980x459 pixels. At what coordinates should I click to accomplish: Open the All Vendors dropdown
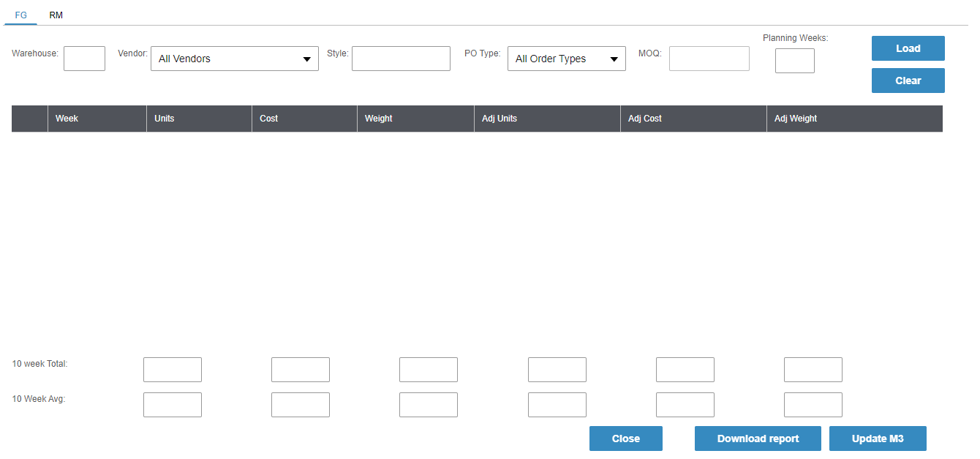(235, 59)
